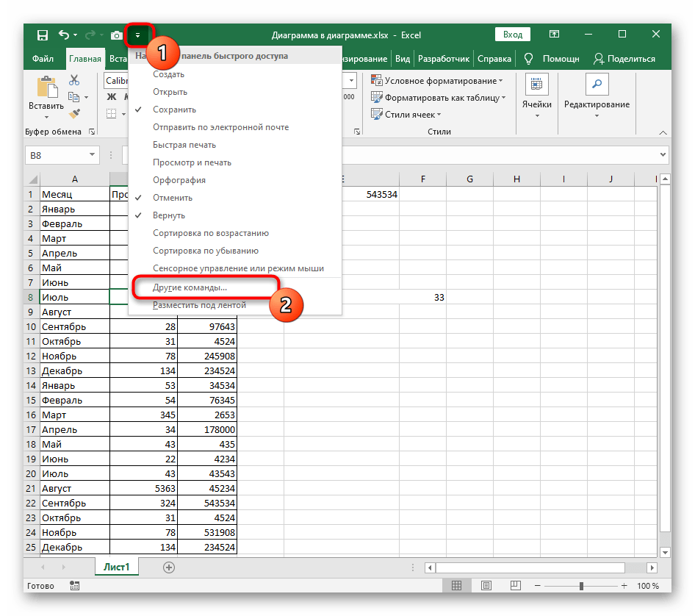The width and height of the screenshot is (695, 616).
Task: Click the Undo arrow icon
Action: 64,35
